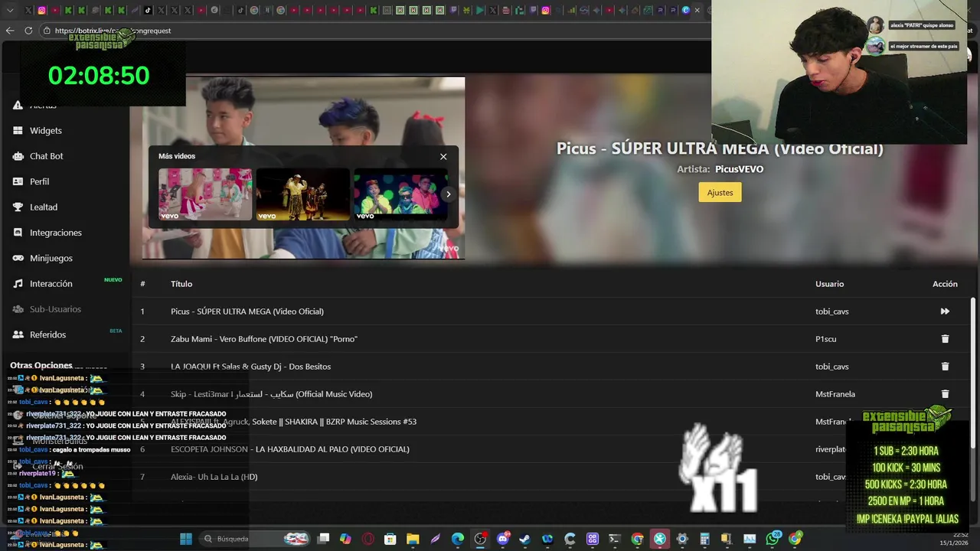Click user MstFranela on the Skip row
Screen dimensions: 980x551
[835, 394]
